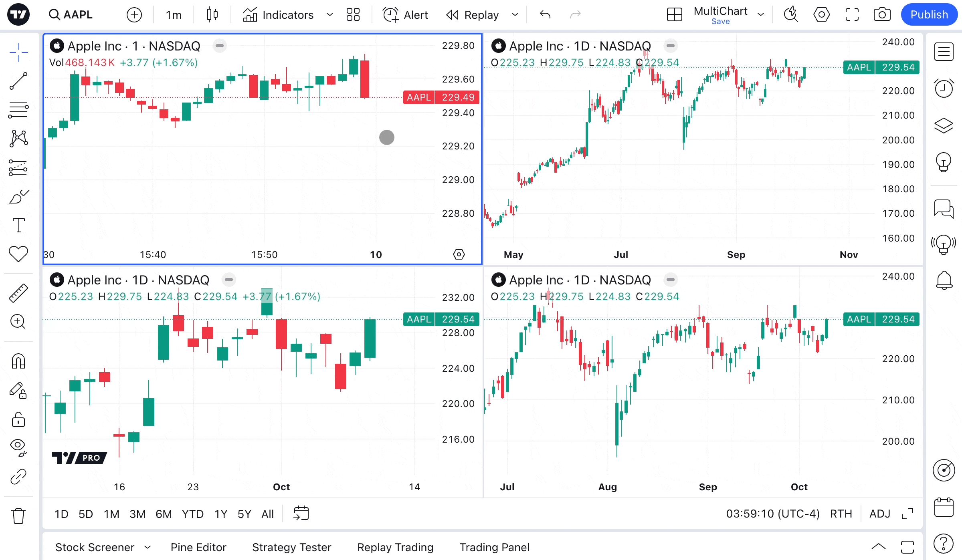Open the Fibonacci retracement tool
This screenshot has height=560, width=962.
point(18,110)
